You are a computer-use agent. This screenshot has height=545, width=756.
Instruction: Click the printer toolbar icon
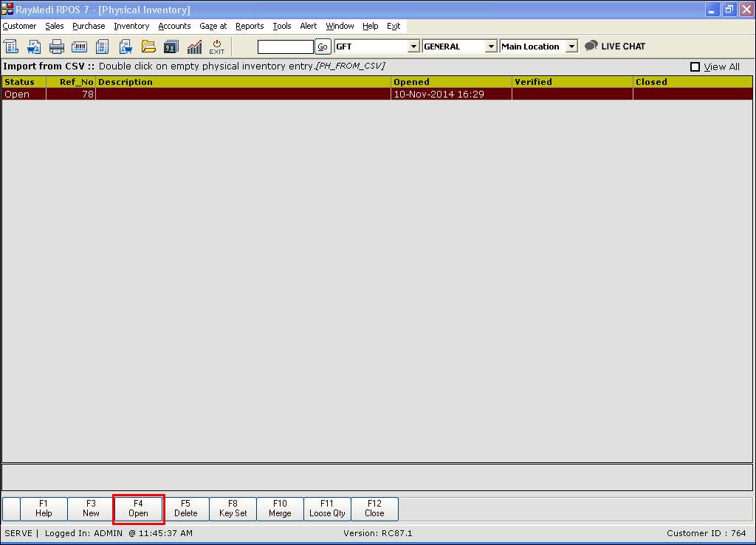(x=56, y=47)
